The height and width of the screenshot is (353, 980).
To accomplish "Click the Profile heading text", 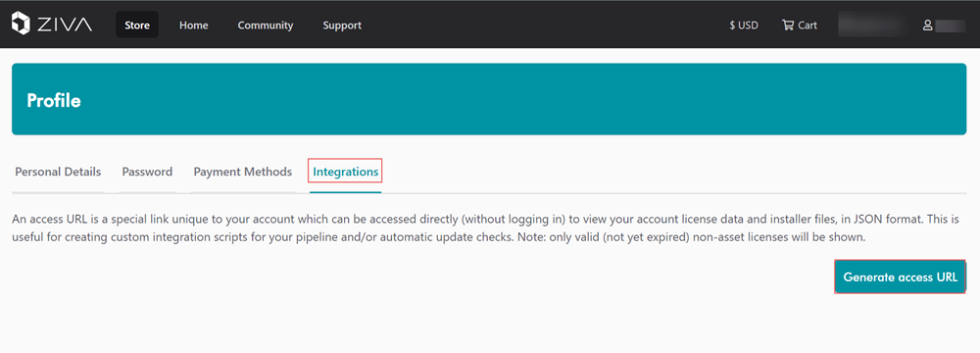I will [54, 101].
